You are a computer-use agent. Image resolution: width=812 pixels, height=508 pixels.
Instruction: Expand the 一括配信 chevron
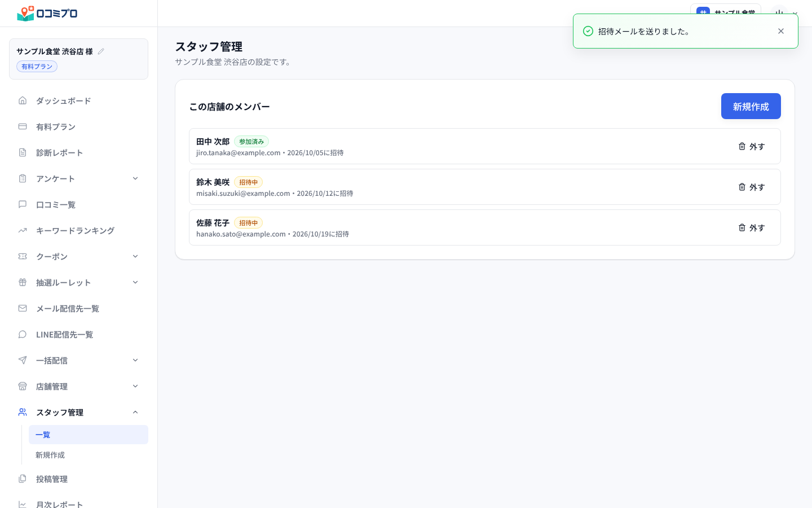click(x=135, y=360)
